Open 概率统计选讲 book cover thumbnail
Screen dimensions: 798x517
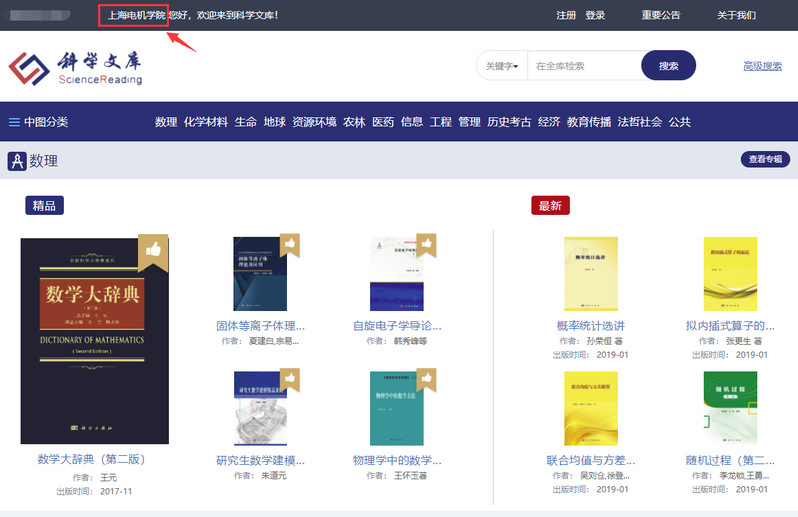[590, 273]
